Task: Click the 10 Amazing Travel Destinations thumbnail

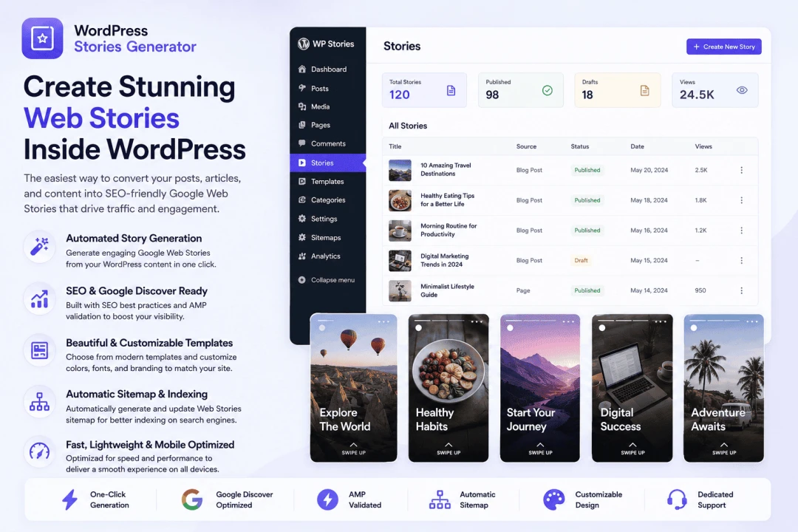Action: pos(400,170)
